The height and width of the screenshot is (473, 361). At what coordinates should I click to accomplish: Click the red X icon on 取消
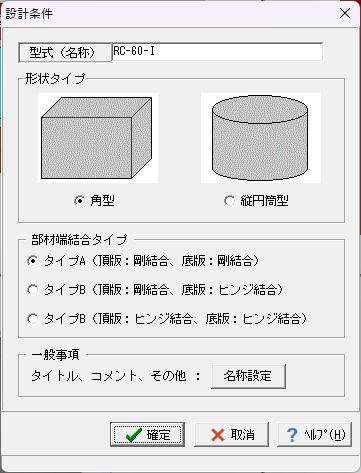click(218, 435)
